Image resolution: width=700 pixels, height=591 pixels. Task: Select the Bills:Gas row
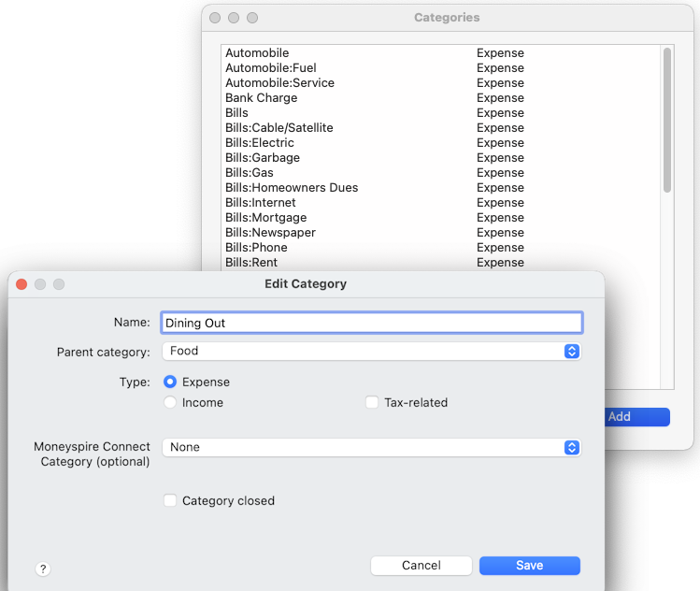coord(440,172)
